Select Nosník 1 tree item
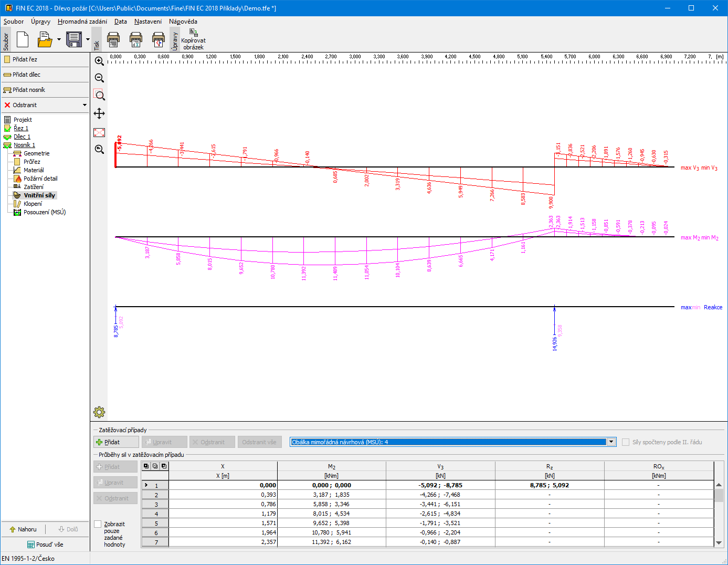This screenshot has width=728, height=565. (24, 145)
